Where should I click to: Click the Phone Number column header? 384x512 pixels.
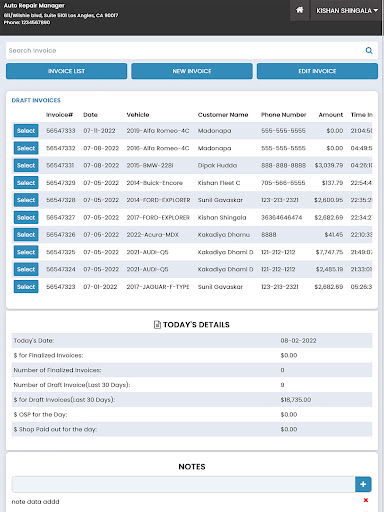pyautogui.click(x=283, y=115)
